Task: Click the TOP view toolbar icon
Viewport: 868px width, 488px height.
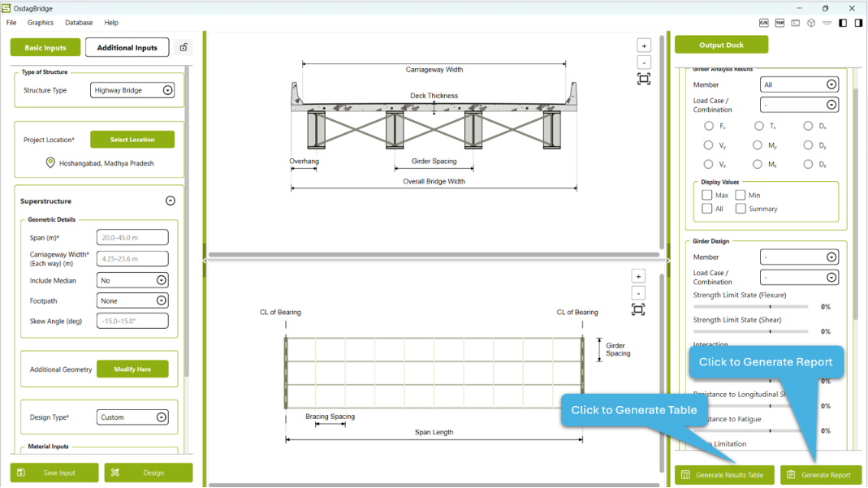Action: point(779,23)
